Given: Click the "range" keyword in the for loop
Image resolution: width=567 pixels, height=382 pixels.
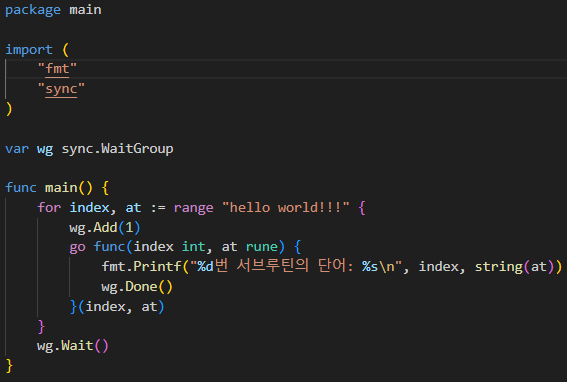Looking at the screenshot, I should (x=193, y=208).
